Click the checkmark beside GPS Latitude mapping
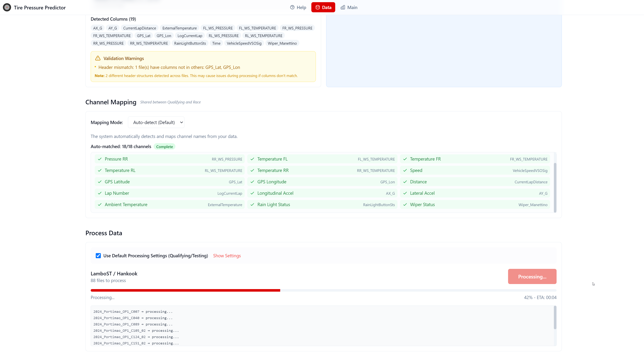This screenshot has width=644, height=356. (100, 182)
